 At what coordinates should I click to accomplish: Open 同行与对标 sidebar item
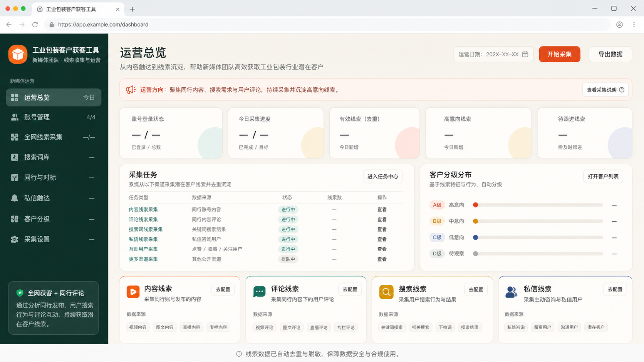pyautogui.click(x=54, y=178)
